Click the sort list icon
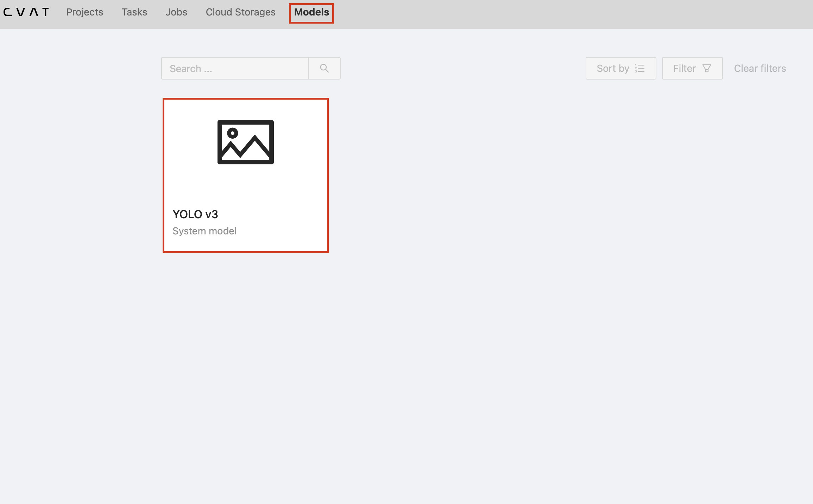 [x=640, y=68]
